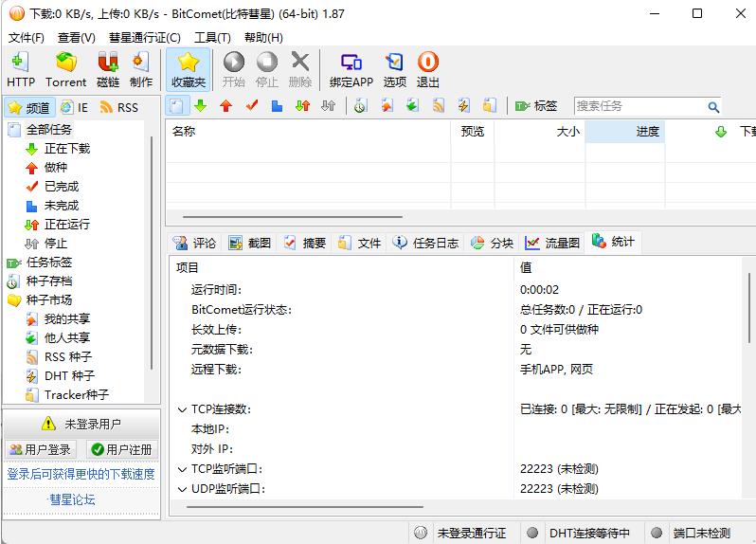Select all-tasks filter icon in filter bar

click(176, 105)
